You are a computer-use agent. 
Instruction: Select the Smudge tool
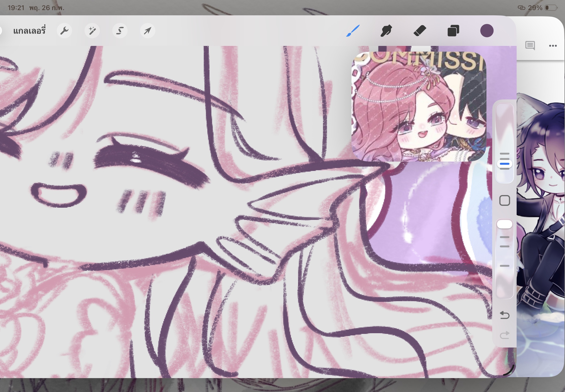386,30
